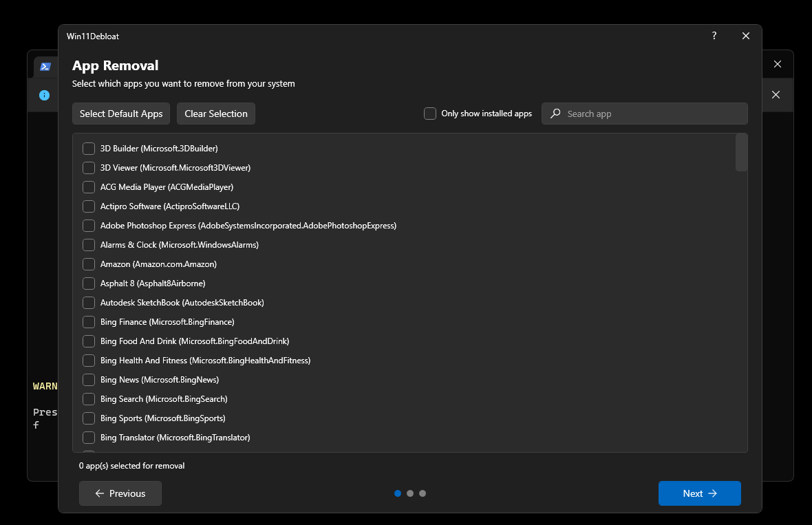This screenshot has width=812, height=525.
Task: Click Select Default Apps button
Action: coord(121,114)
